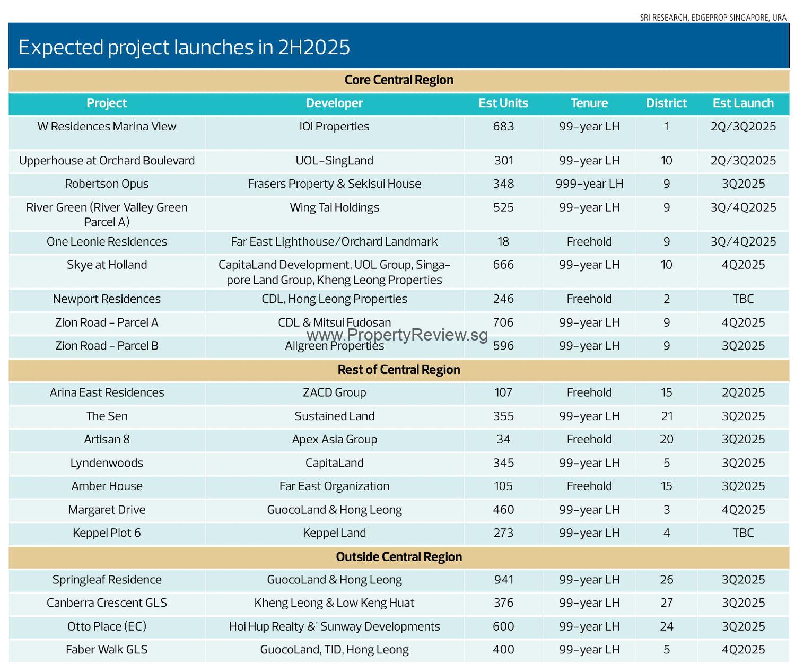This screenshot has height=672, width=795.
Task: Select the 'Artisan 8' project cell
Action: coord(107,440)
